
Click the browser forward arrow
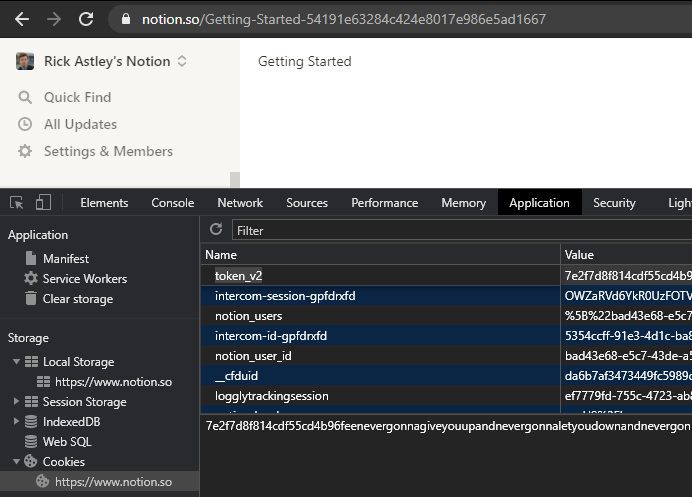[x=54, y=19]
